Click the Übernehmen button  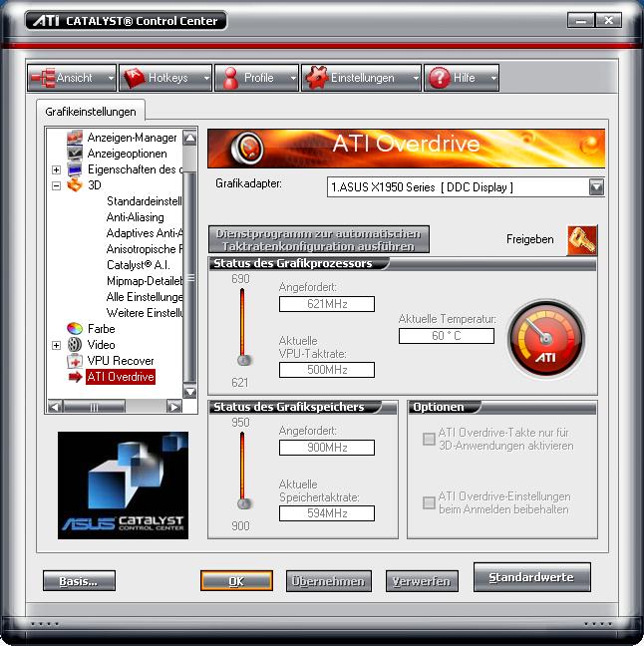pyautogui.click(x=328, y=581)
